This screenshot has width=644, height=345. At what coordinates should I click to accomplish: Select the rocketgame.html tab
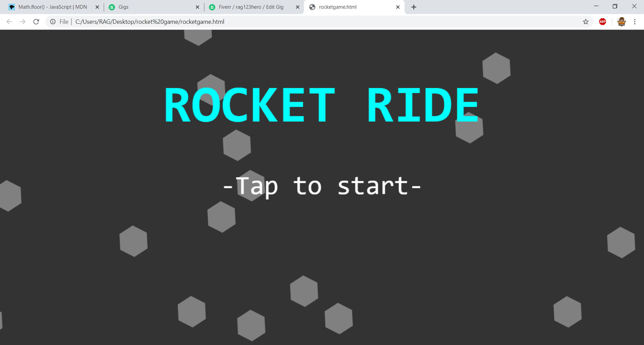[x=354, y=7]
